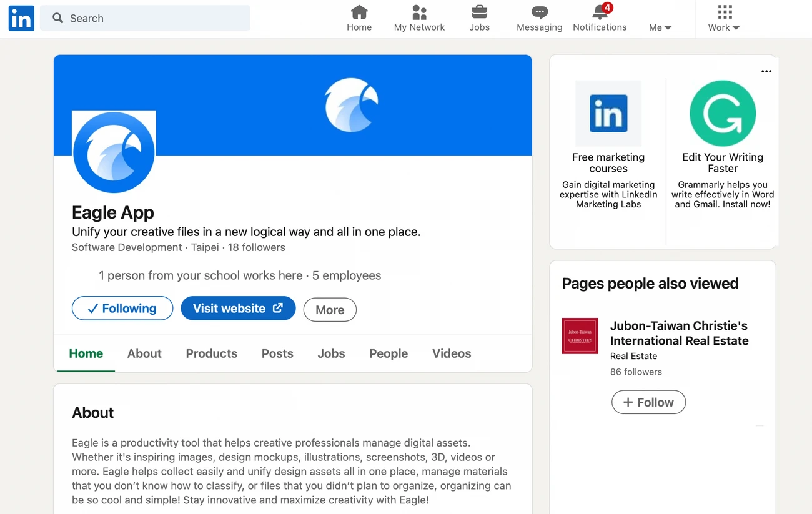Switch to the Products tab
Viewport: 812px width, 514px height.
coord(211,353)
